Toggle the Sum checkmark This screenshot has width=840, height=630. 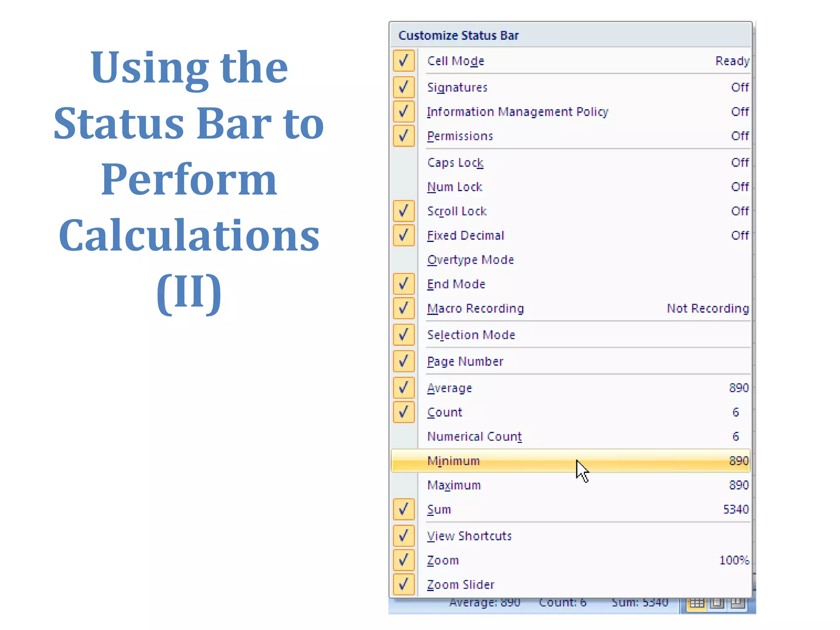tap(404, 509)
